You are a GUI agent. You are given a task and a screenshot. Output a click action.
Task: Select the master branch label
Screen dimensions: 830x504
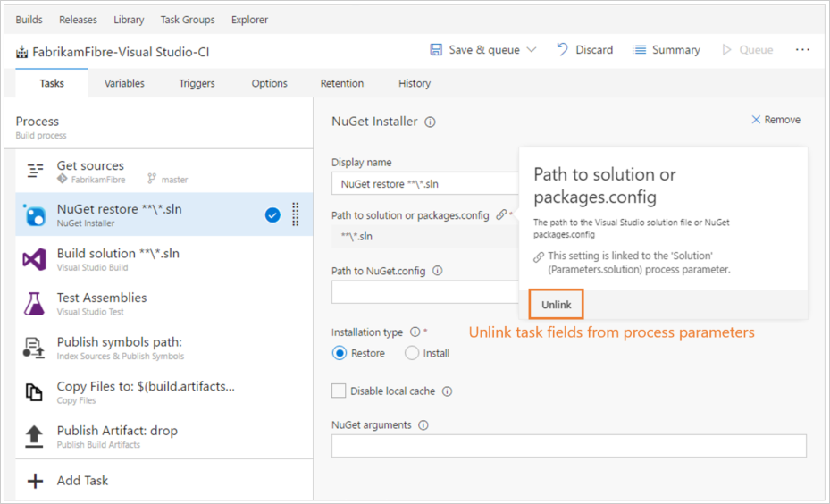click(175, 180)
